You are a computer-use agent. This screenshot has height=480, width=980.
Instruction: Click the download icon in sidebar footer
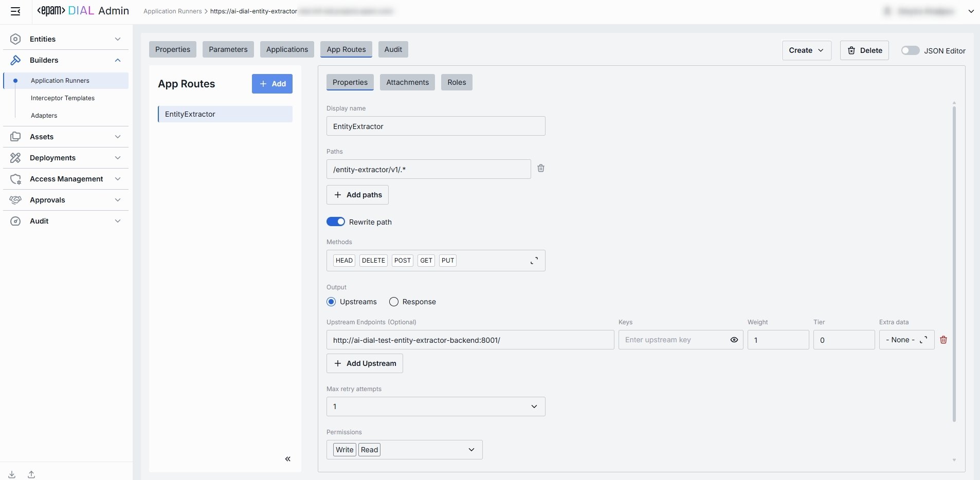coord(12,474)
